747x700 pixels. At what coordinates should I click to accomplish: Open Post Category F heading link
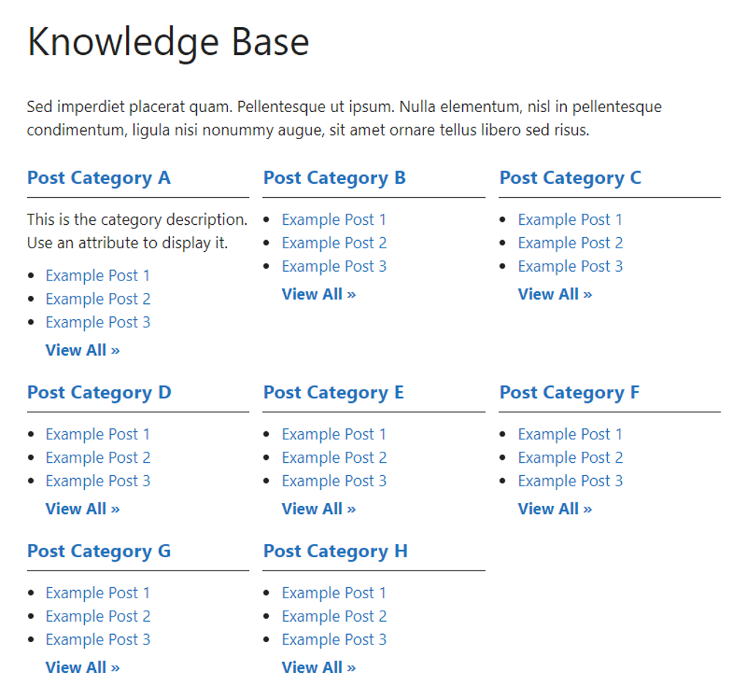coord(571,392)
